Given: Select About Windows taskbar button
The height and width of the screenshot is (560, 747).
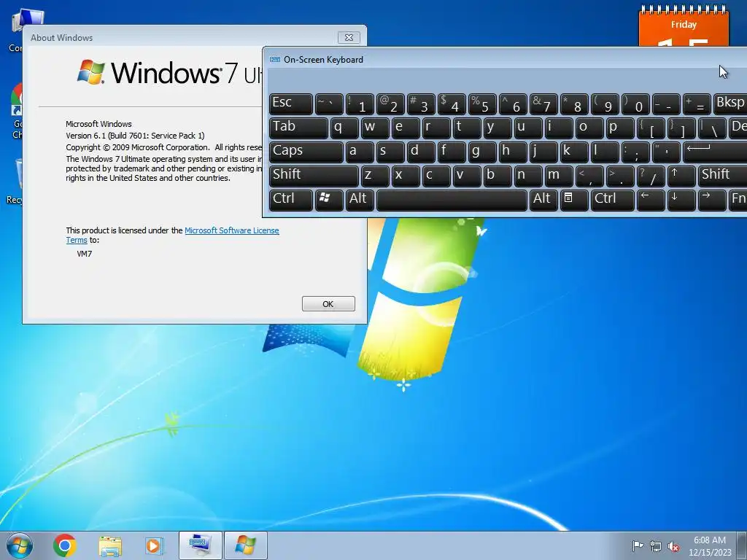Looking at the screenshot, I should point(246,545).
